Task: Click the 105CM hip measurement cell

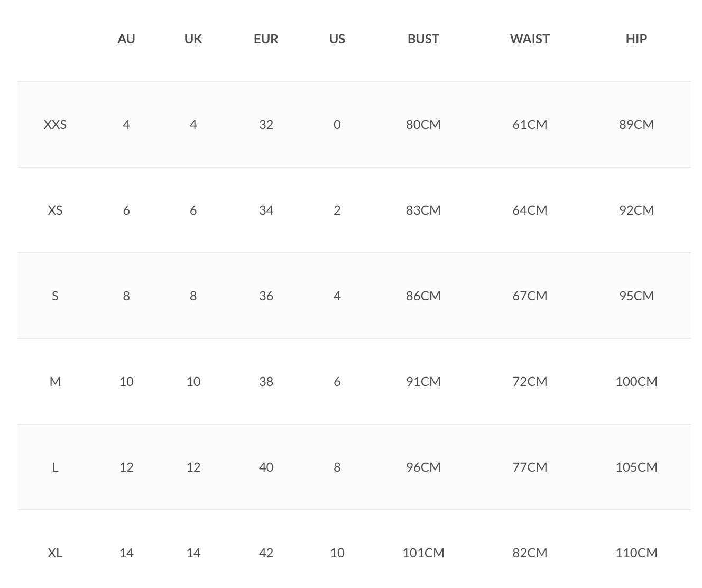Action: pyautogui.click(x=636, y=467)
